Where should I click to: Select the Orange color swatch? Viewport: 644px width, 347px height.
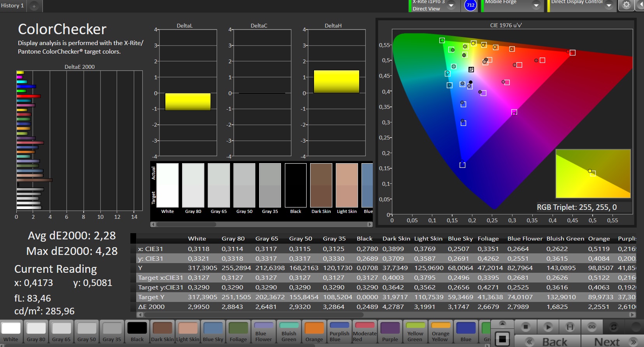coord(314,332)
